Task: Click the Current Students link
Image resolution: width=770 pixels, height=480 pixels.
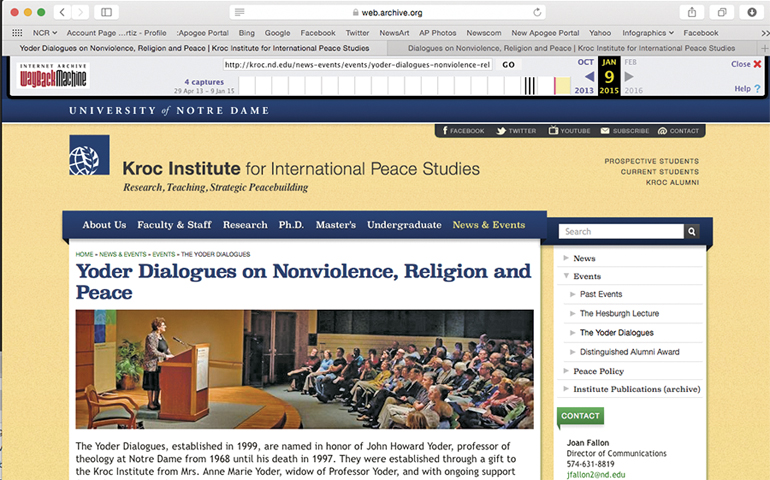Action: click(x=660, y=172)
